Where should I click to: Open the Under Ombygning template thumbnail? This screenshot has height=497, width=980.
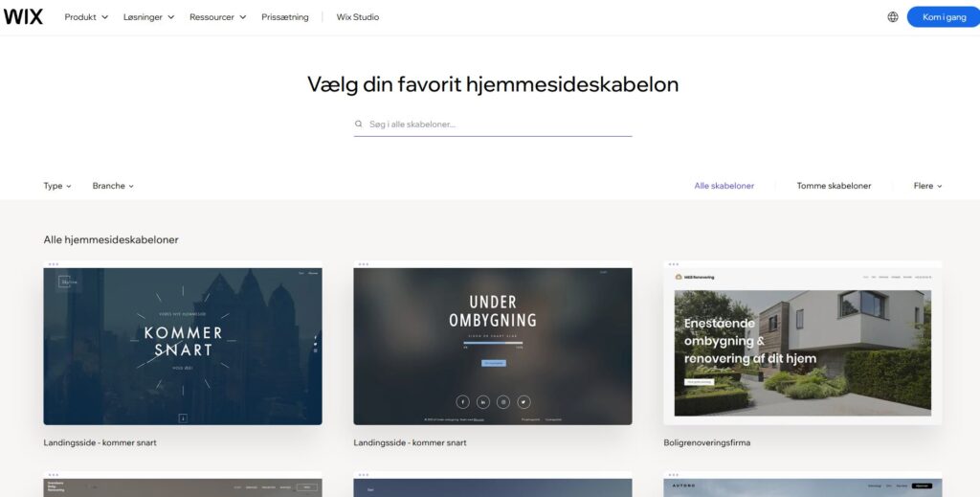coord(493,343)
